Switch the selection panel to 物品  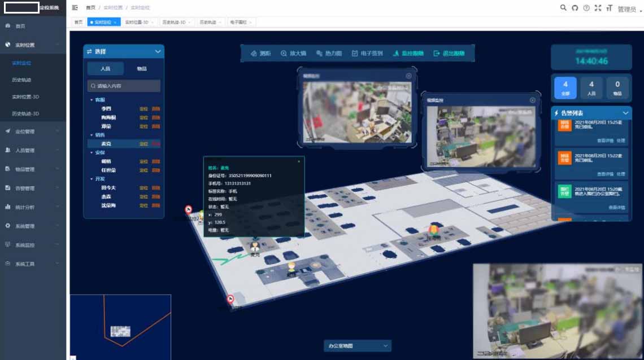tap(142, 69)
